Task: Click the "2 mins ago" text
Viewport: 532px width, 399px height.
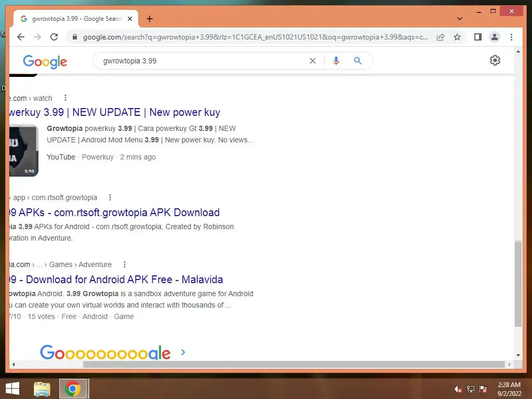Action: (x=138, y=157)
